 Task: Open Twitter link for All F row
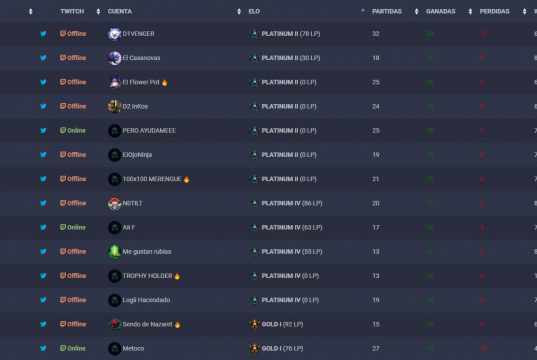[x=43, y=227]
